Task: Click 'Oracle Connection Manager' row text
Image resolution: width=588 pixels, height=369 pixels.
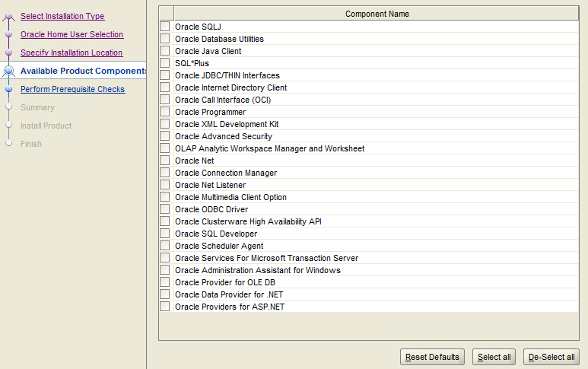Action: pyautogui.click(x=226, y=173)
